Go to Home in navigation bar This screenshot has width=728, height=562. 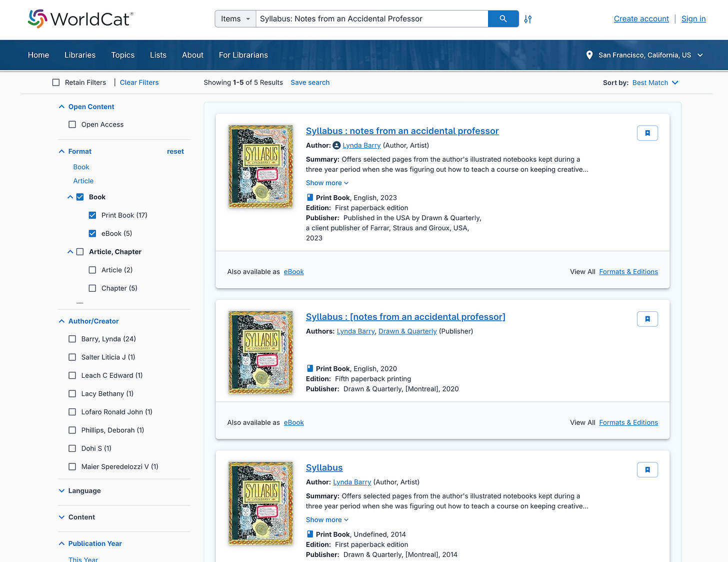(x=38, y=55)
